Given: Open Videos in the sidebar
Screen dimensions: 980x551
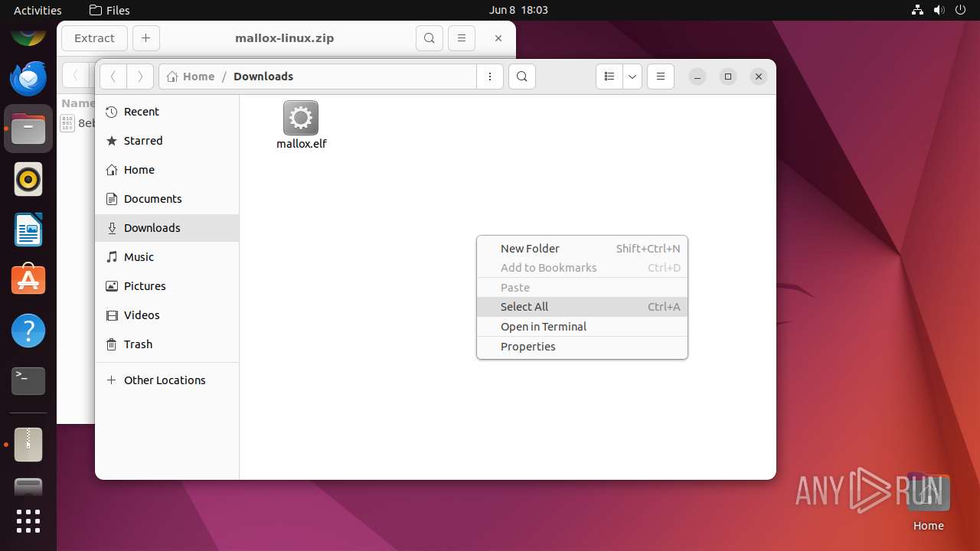Looking at the screenshot, I should [x=167, y=315].
